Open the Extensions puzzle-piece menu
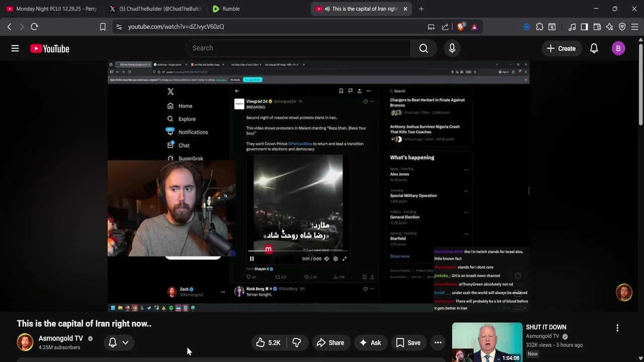The image size is (644, 362). pyautogui.click(x=539, y=27)
